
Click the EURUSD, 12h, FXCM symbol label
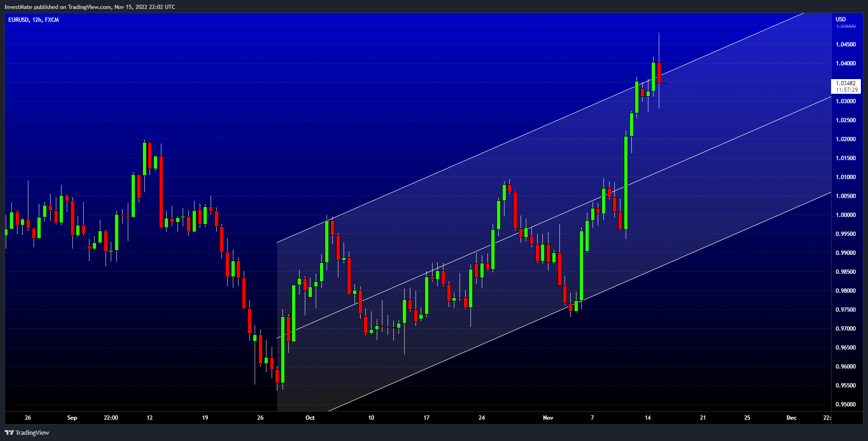click(34, 20)
